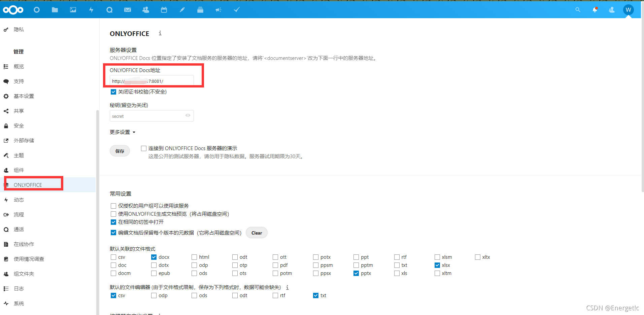The height and width of the screenshot is (315, 644).
Task: Enable ONLYOFFICE document preview generation checkbox
Action: [x=113, y=214]
